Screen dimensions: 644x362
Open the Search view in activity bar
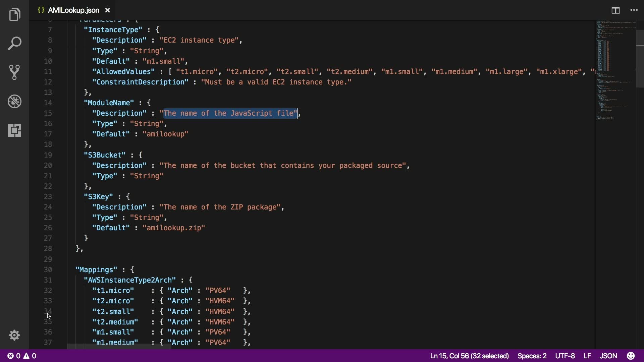tap(14, 44)
